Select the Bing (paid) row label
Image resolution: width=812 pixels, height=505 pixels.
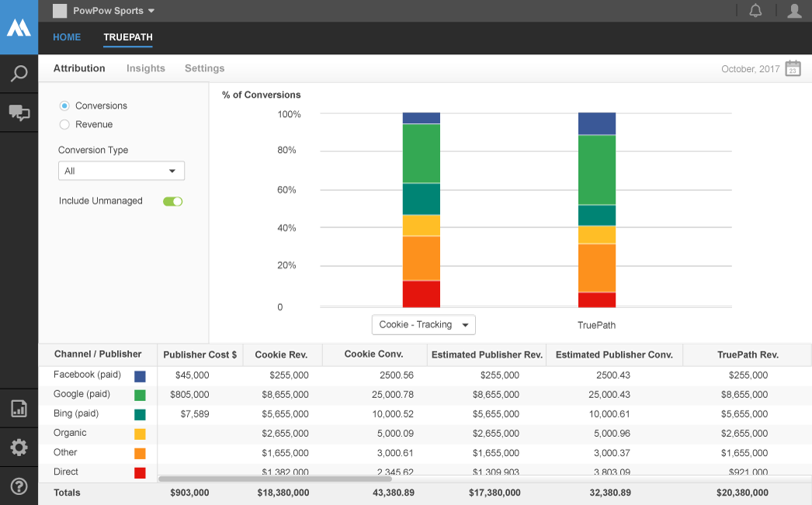[x=76, y=413]
